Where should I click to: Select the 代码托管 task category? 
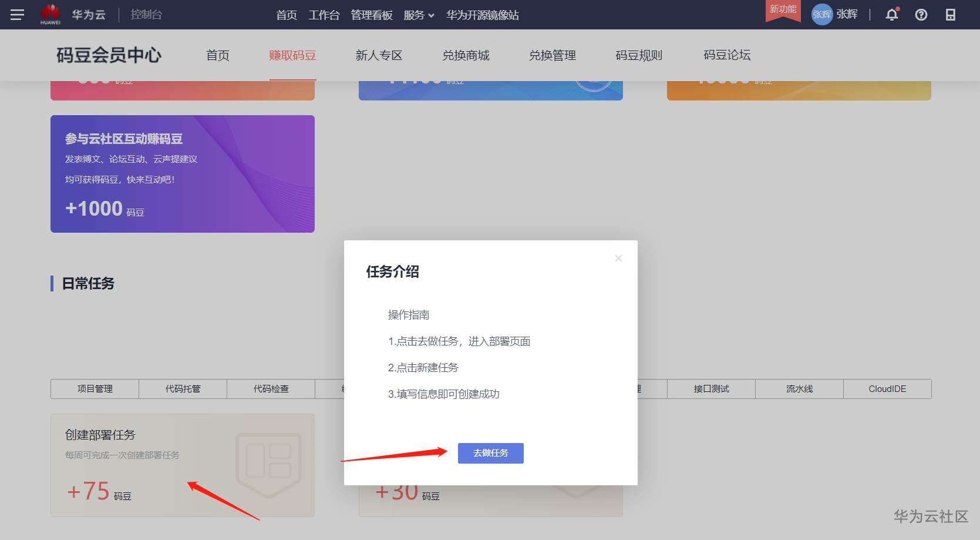tap(183, 389)
